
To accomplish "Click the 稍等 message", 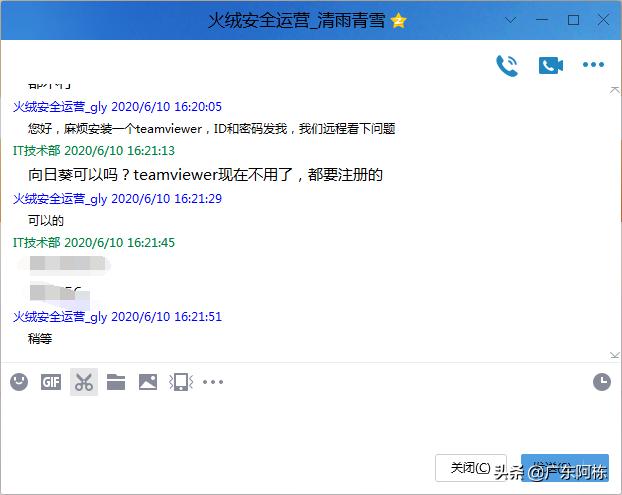I will point(40,338).
